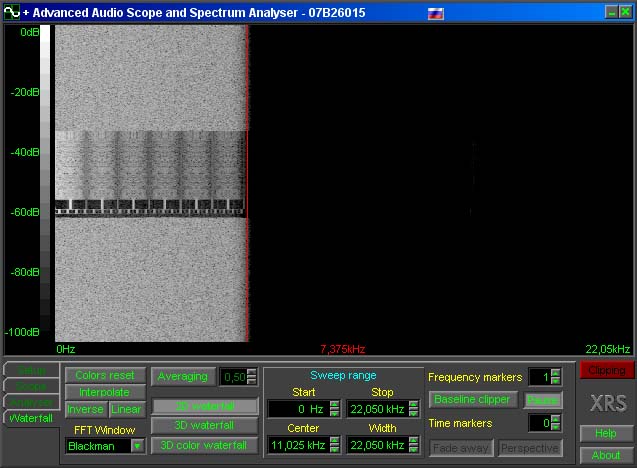
Task: Click the Fade away button
Action: click(461, 448)
